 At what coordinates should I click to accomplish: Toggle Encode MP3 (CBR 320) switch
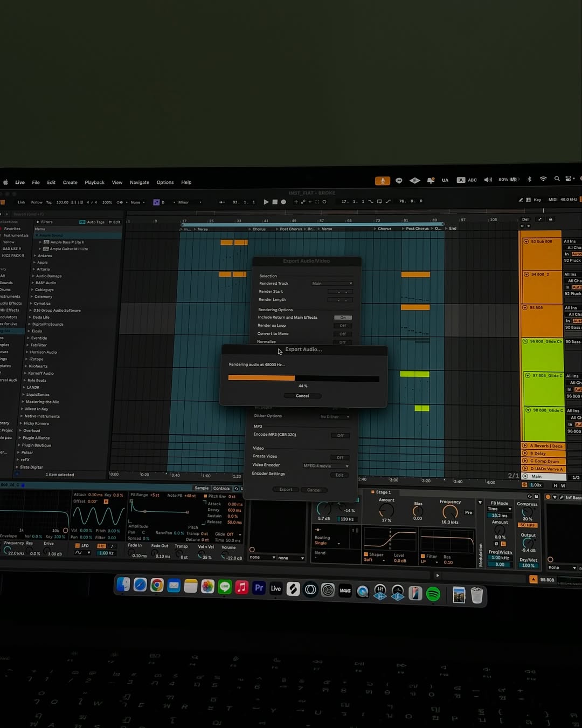[x=340, y=435]
